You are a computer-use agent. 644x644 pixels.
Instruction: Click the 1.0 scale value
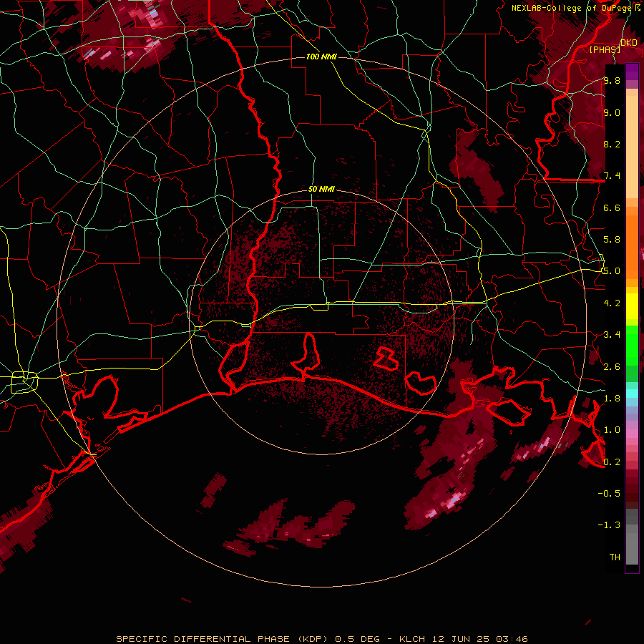(x=612, y=430)
